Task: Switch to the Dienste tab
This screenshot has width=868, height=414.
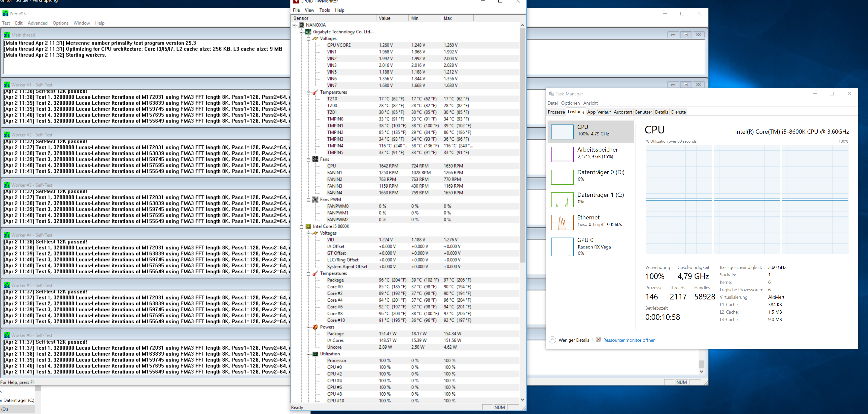Action: click(x=678, y=112)
